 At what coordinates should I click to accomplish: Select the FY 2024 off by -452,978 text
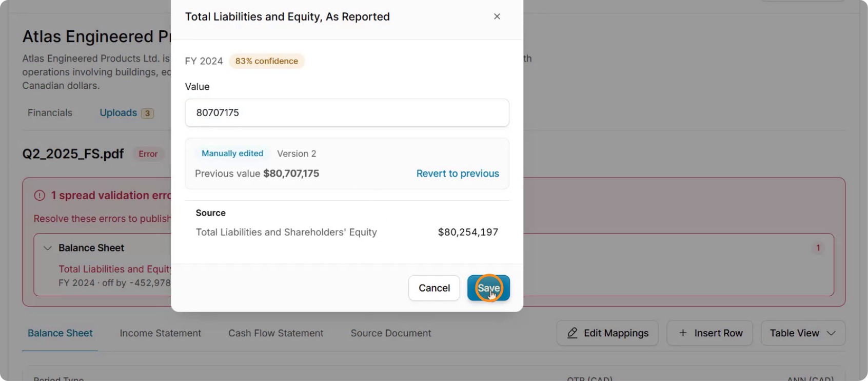pyautogui.click(x=114, y=283)
